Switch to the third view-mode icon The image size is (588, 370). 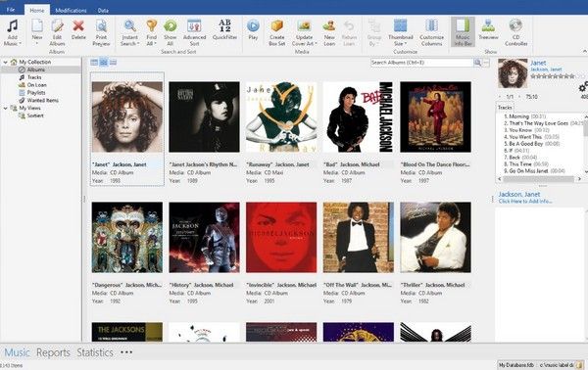[113, 63]
